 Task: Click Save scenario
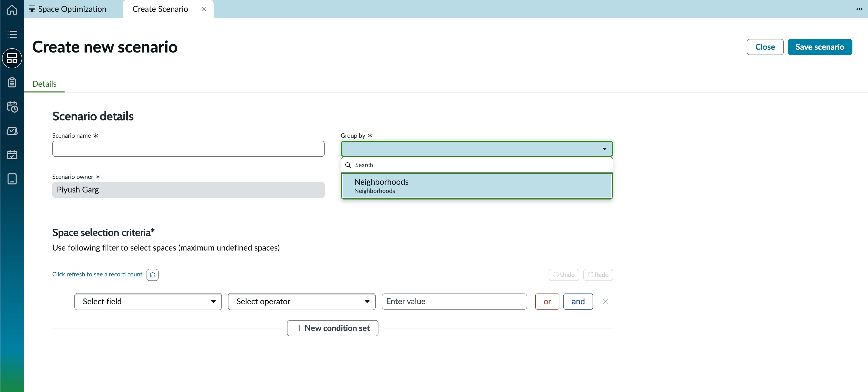click(820, 47)
